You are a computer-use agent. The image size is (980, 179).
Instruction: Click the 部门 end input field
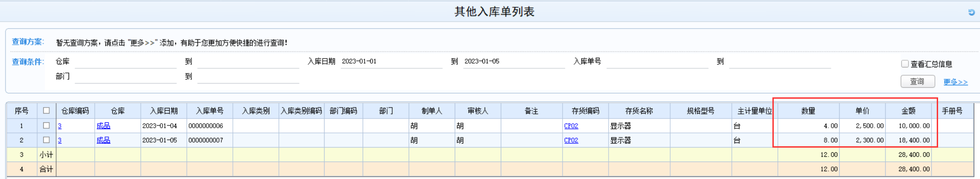(248, 77)
